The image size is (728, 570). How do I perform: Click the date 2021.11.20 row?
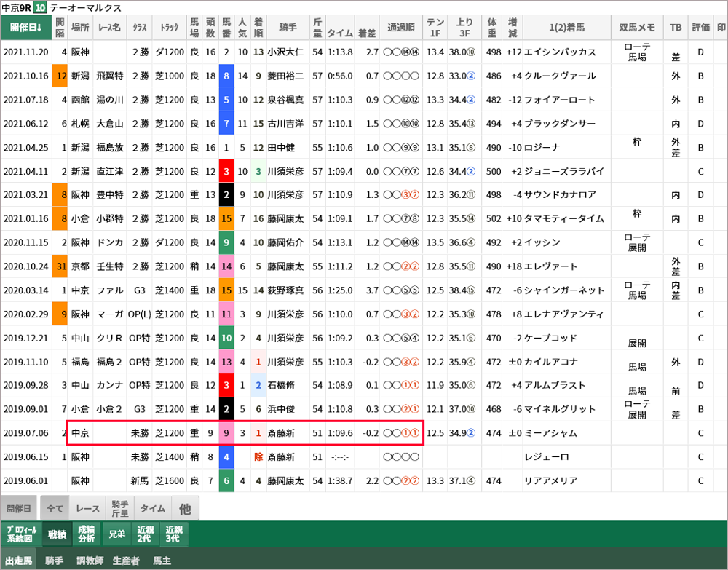click(x=26, y=52)
